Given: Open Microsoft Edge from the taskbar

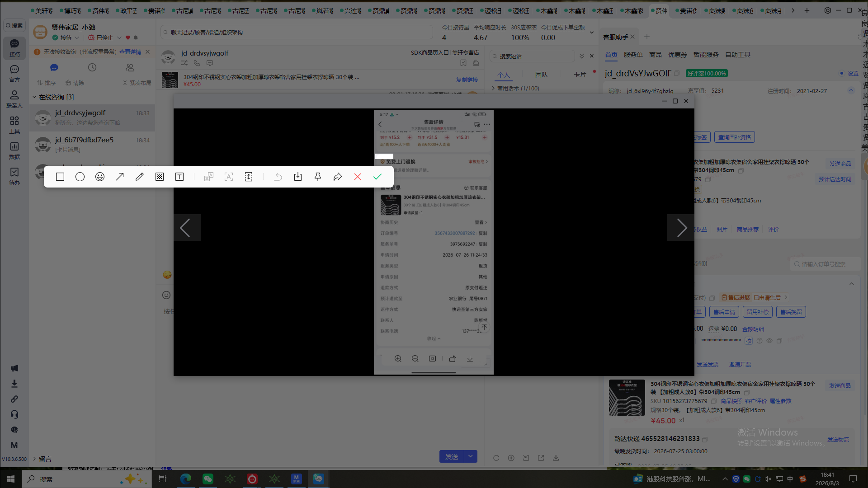Looking at the screenshot, I should (x=186, y=479).
